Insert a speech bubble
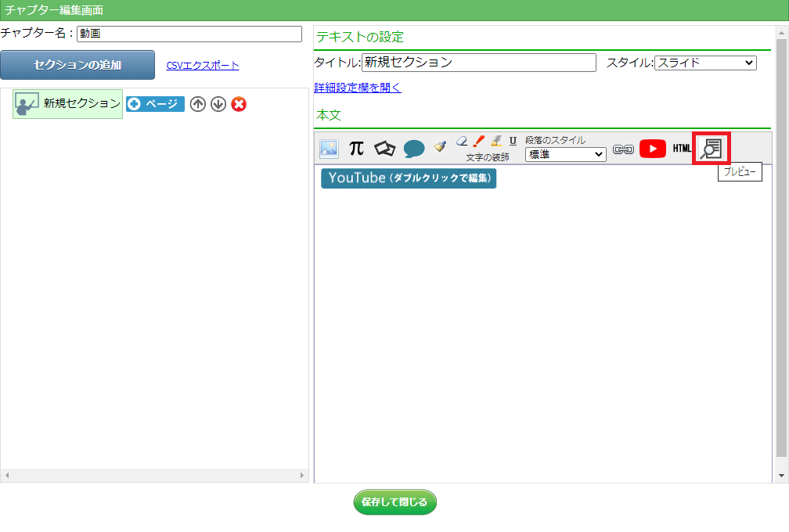This screenshot has height=532, width=789. coord(414,149)
